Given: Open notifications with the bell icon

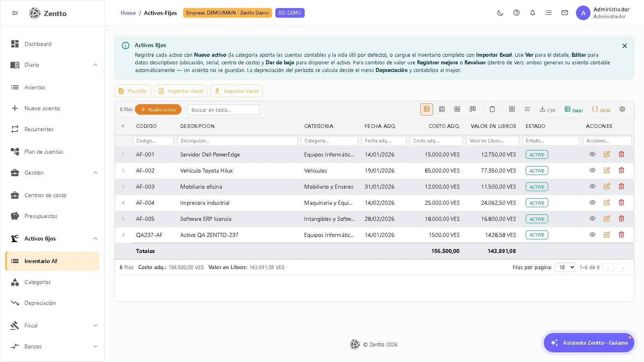Looking at the screenshot, I should (x=533, y=13).
